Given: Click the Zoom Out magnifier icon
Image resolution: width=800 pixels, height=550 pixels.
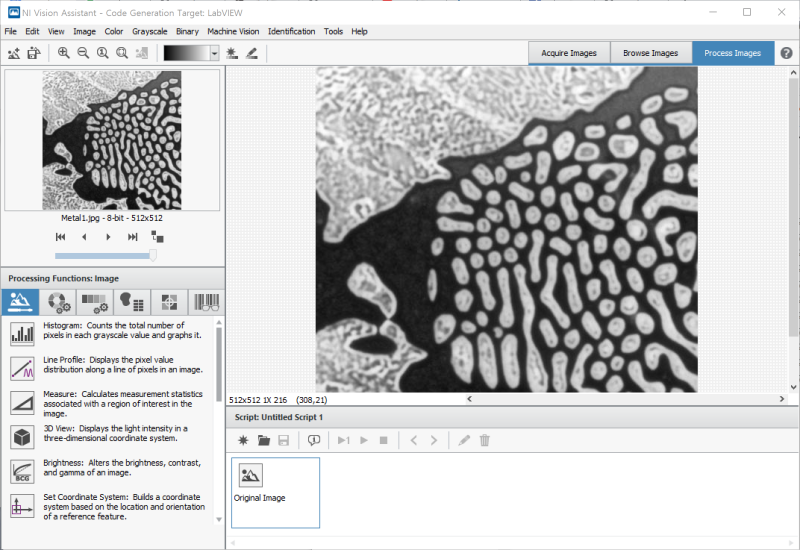Looking at the screenshot, I should (83, 53).
